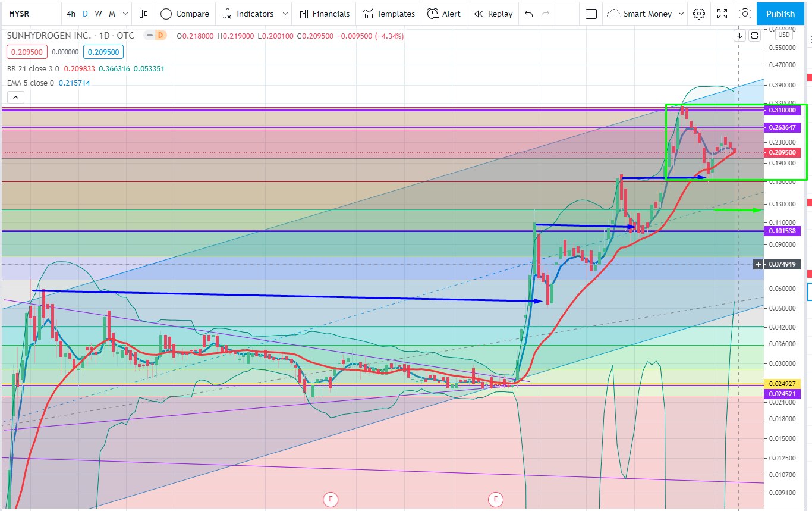Open the USD currency selector
The image size is (812, 511).
pyautogui.click(x=785, y=35)
